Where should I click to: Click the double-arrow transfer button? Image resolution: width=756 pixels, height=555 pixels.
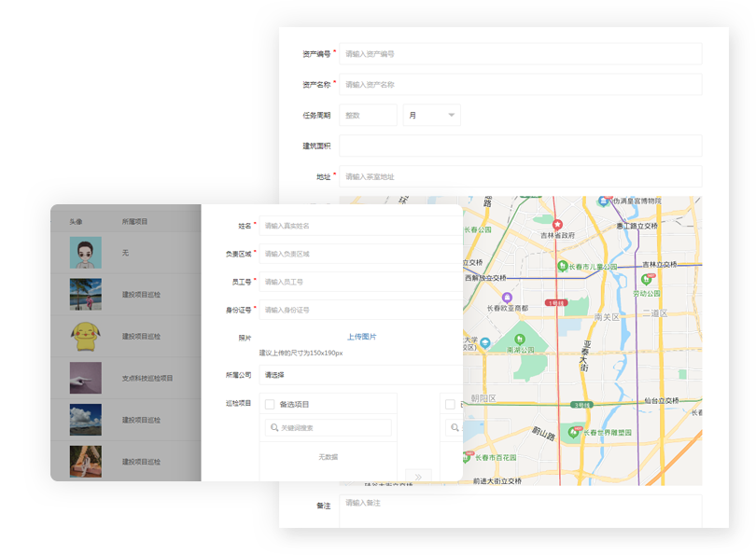[418, 477]
